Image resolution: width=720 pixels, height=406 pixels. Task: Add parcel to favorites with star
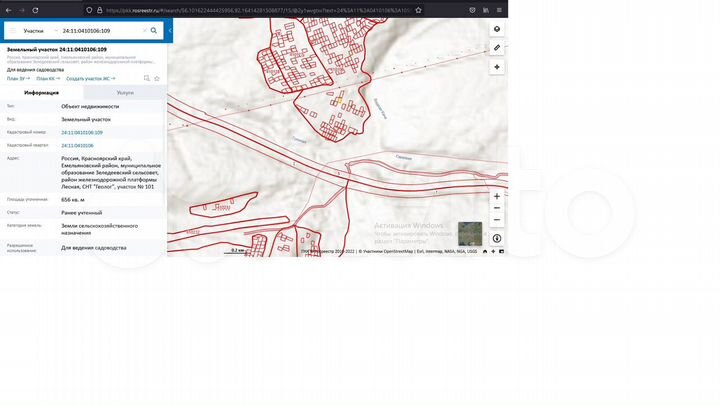tap(156, 78)
